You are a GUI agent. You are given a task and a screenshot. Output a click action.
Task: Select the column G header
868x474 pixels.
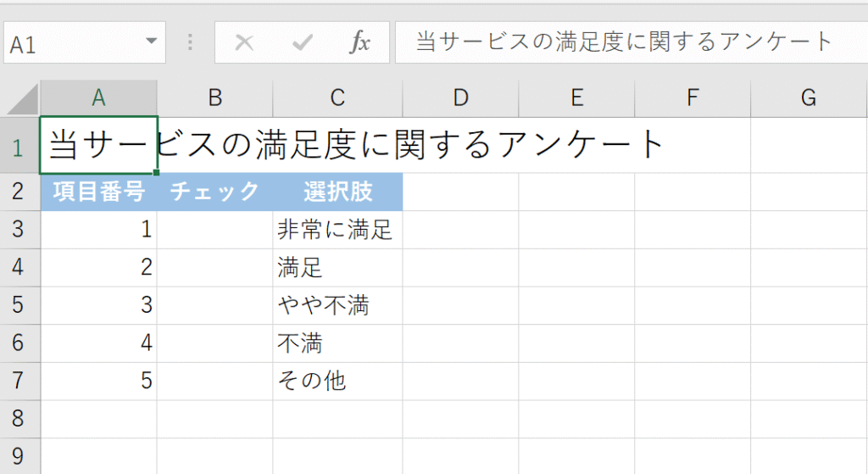pyautogui.click(x=808, y=98)
